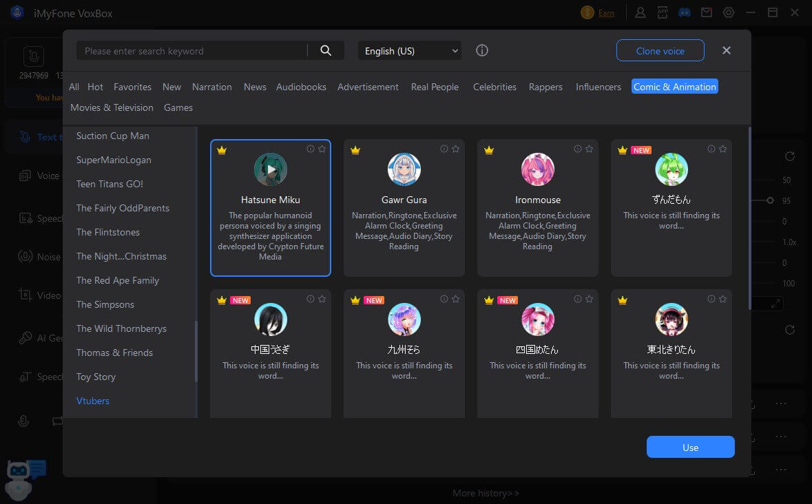
Task: Select Thomas & Friends in sidebar
Action: click(x=114, y=353)
